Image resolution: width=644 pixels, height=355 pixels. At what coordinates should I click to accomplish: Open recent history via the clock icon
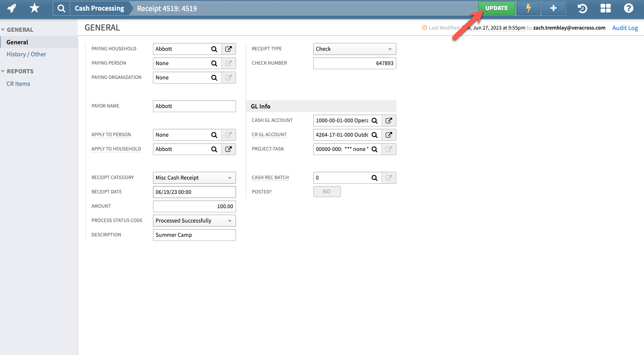coord(582,8)
